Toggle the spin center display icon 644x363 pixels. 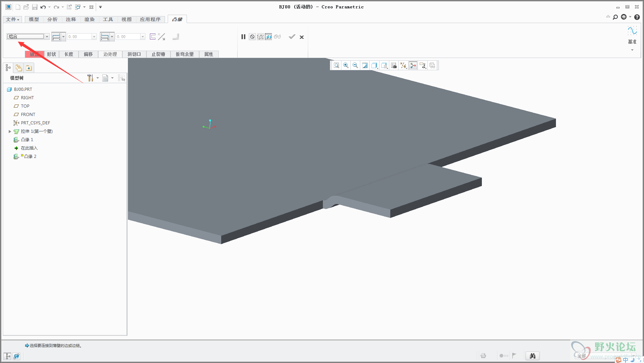pyautogui.click(x=413, y=65)
